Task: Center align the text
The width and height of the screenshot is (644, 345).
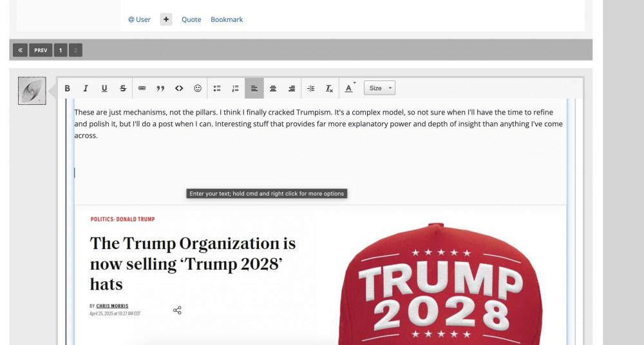Action: [273, 88]
